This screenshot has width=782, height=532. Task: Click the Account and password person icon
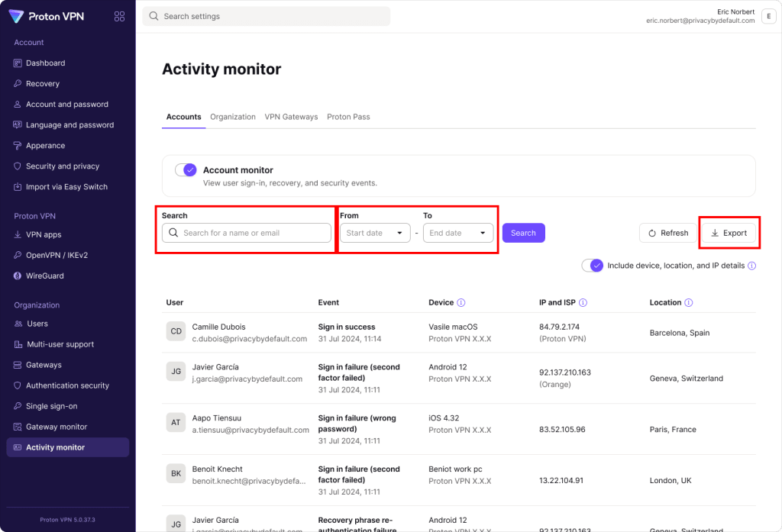18,105
